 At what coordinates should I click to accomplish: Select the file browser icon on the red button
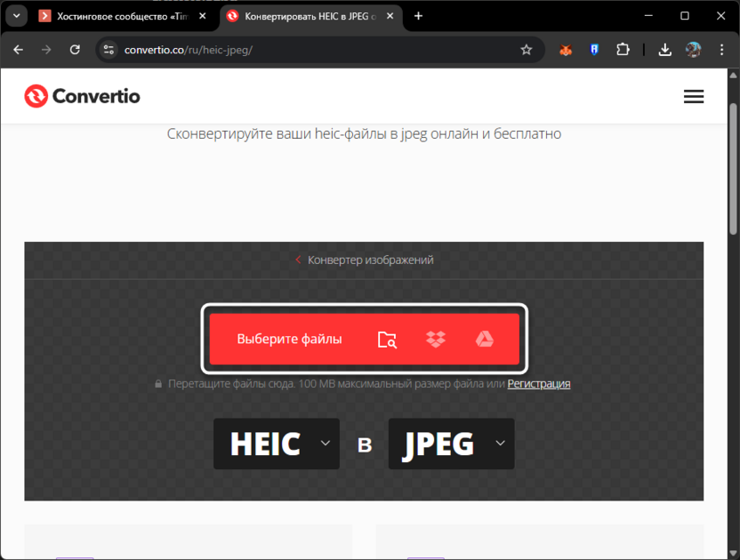point(387,339)
